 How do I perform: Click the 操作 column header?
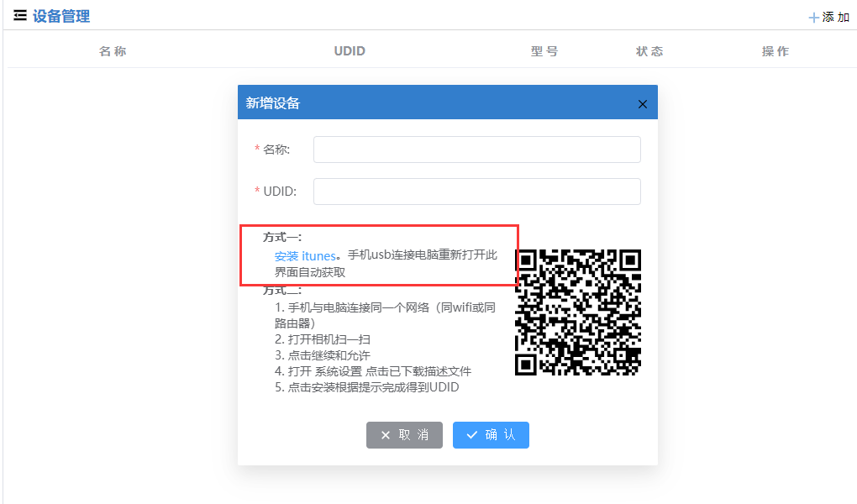pos(774,50)
